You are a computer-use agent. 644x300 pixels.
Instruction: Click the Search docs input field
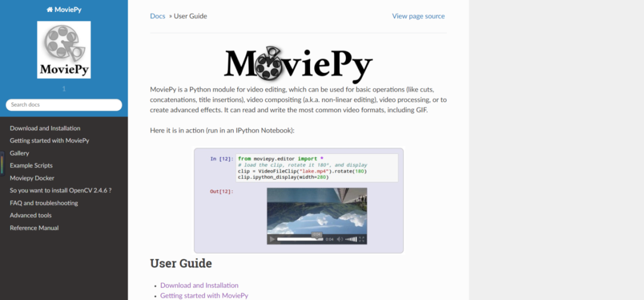64,105
